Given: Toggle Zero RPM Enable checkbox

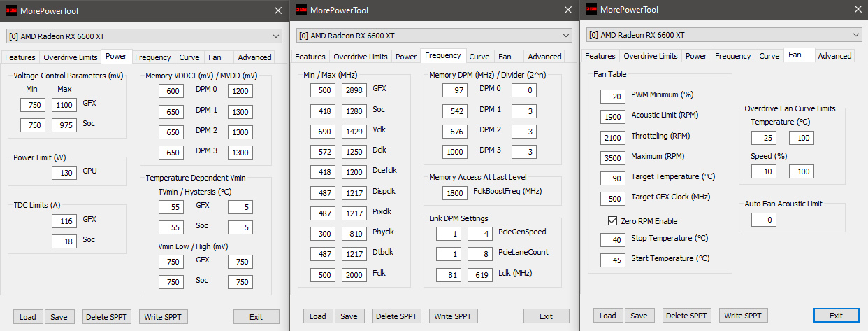Looking at the screenshot, I should tap(612, 221).
